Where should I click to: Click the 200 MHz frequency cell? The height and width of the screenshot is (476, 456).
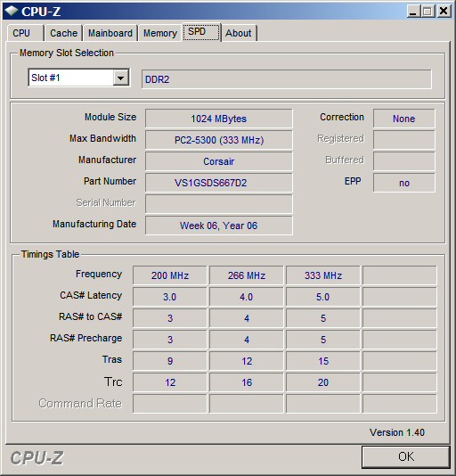[x=170, y=275]
